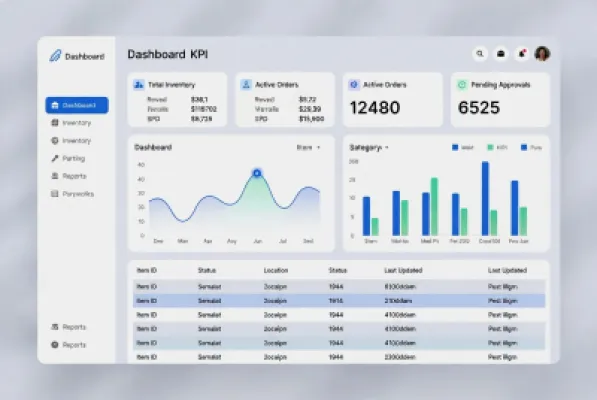Expand the Category dropdown on bar chart
597x400 pixels.
[369, 147]
